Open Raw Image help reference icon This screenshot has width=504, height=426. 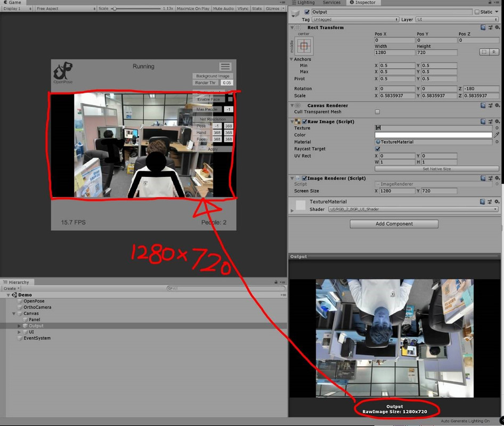483,121
